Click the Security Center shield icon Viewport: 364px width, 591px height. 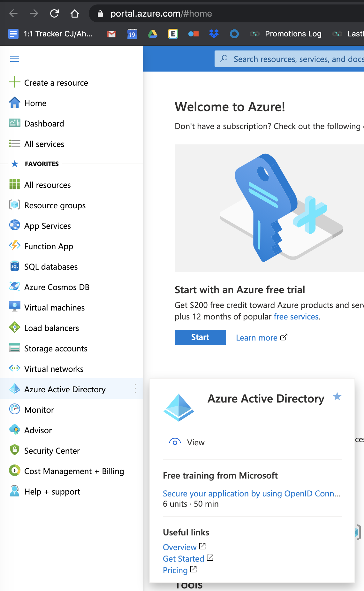[x=15, y=450]
